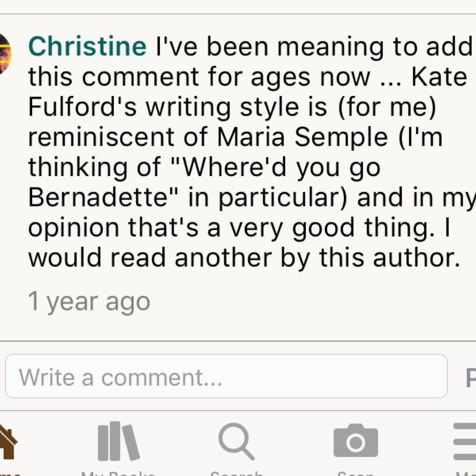The width and height of the screenshot is (476, 476).
Task: Open the My Books bookshelf icon
Action: pyautogui.click(x=118, y=441)
